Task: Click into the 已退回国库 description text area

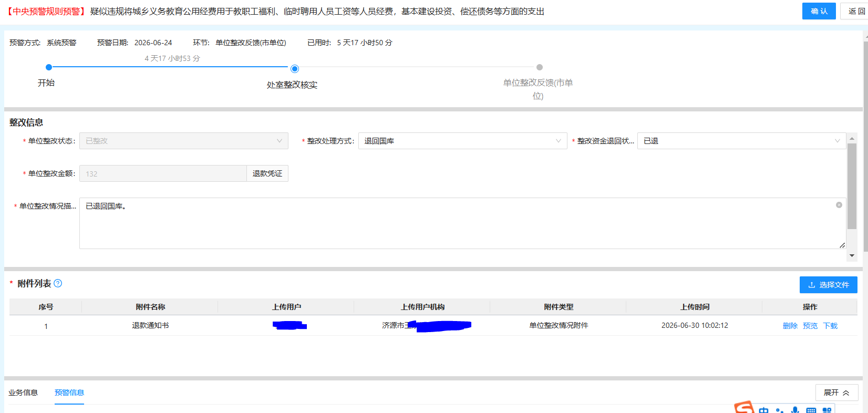Action: (463, 223)
